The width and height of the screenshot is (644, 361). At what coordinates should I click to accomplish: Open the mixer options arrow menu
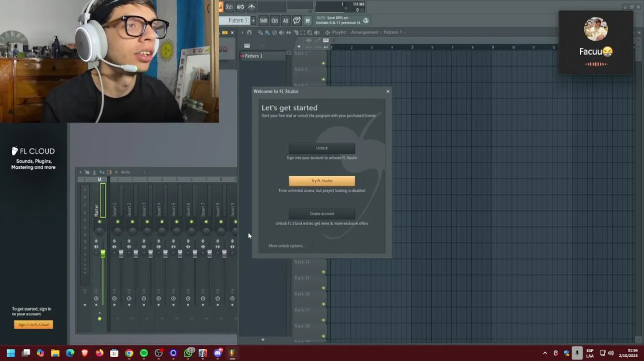tap(80, 172)
